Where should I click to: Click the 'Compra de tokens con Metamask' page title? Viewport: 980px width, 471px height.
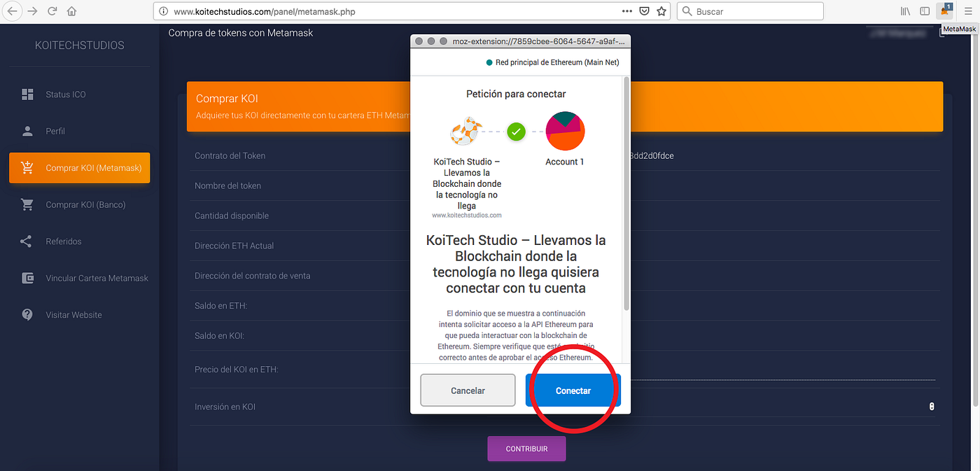(241, 33)
